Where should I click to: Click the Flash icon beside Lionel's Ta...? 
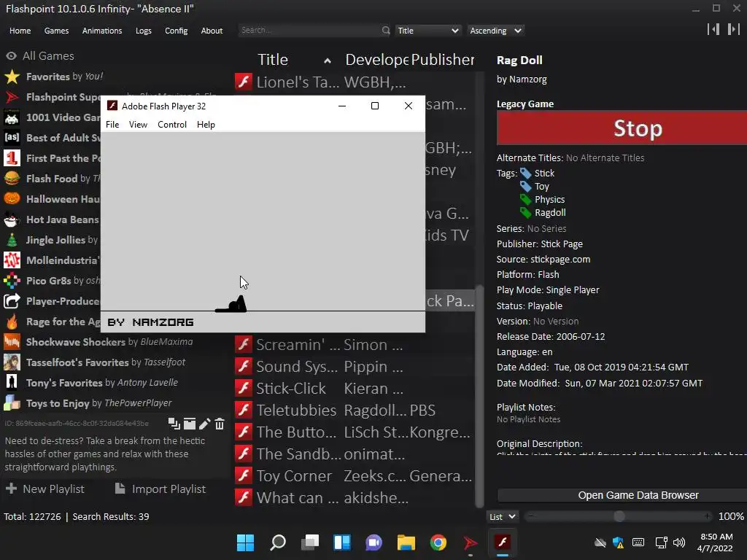(244, 82)
